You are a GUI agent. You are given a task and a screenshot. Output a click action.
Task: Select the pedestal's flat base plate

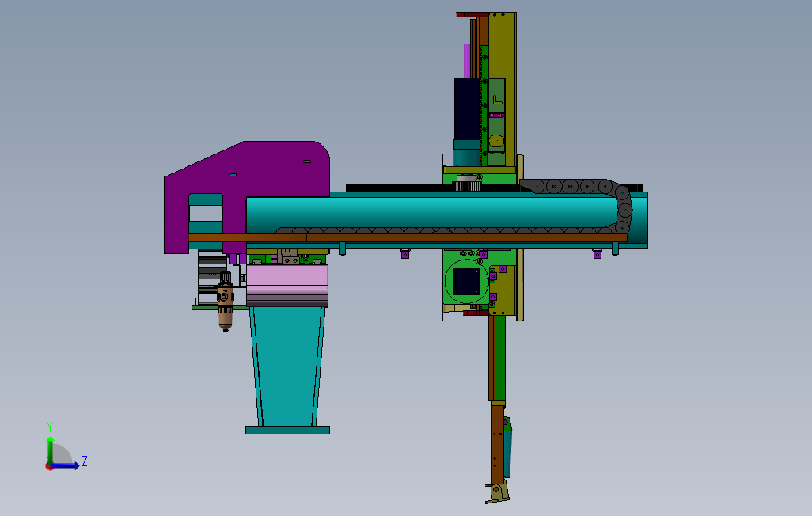coord(287,430)
